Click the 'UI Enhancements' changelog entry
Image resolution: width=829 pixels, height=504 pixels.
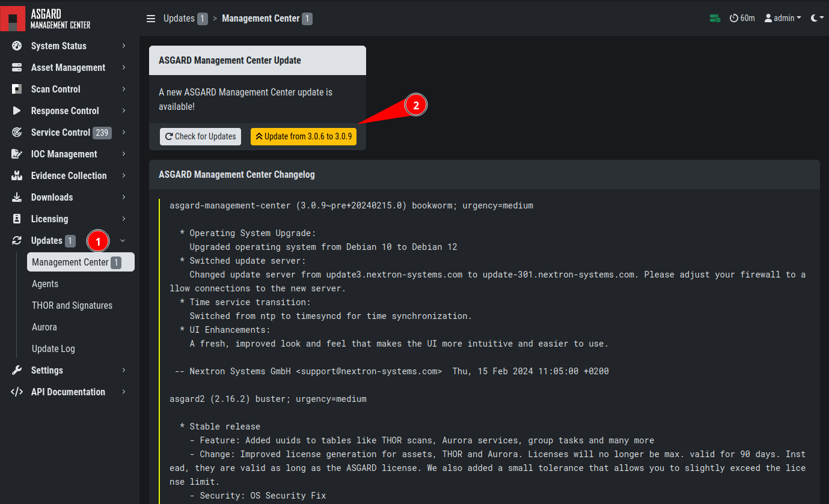point(225,330)
